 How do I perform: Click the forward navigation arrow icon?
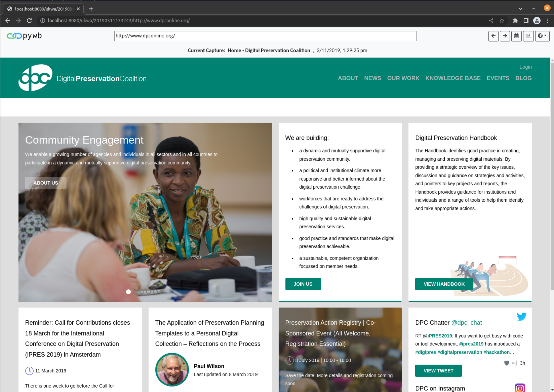tap(504, 36)
